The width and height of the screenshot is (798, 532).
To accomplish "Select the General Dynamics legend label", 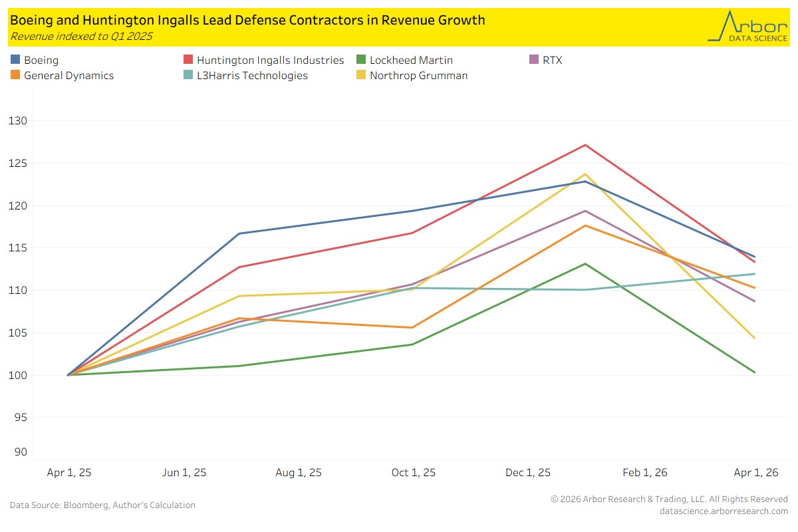I will (69, 76).
